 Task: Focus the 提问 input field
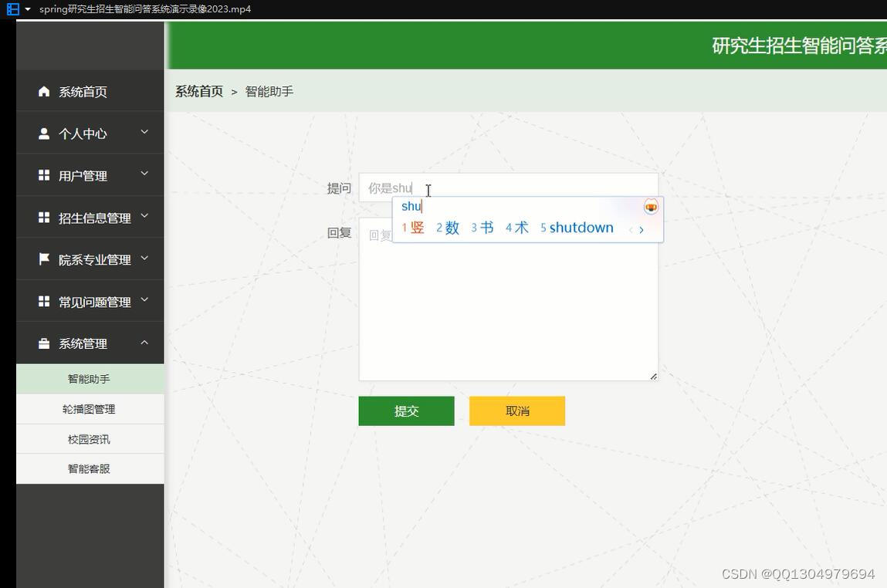509,188
